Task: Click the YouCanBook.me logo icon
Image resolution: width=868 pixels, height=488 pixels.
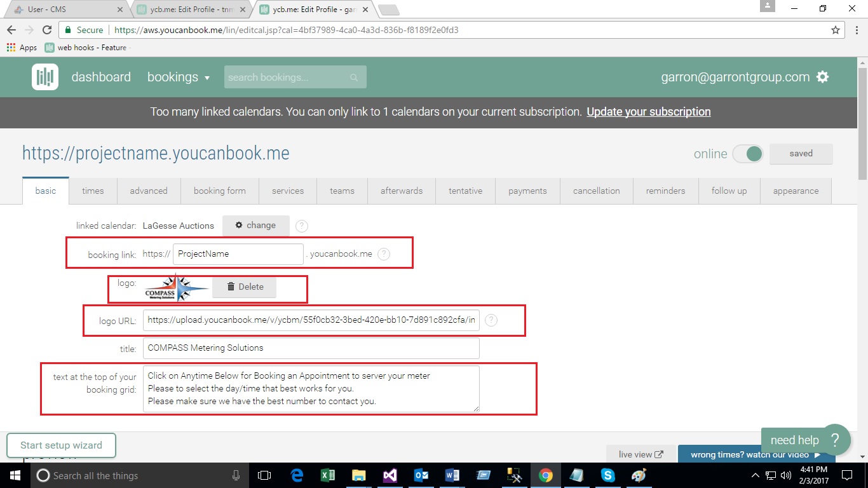Action: [45, 77]
